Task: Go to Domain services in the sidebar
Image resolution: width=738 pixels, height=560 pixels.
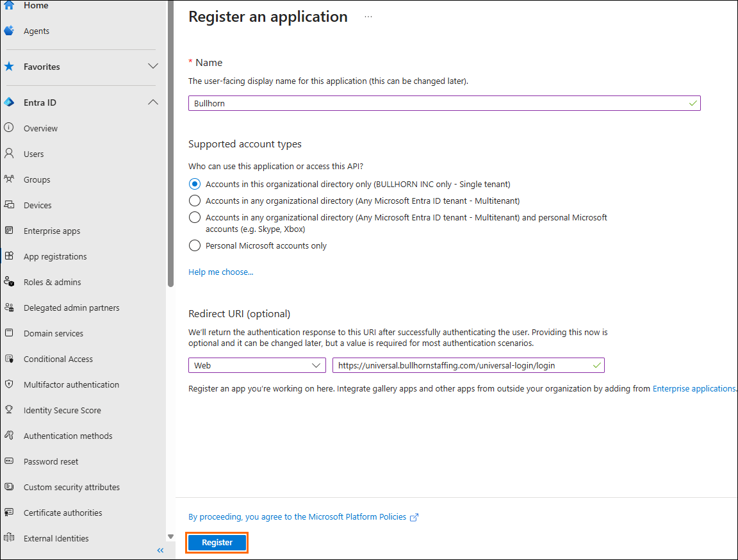Action: tap(53, 333)
